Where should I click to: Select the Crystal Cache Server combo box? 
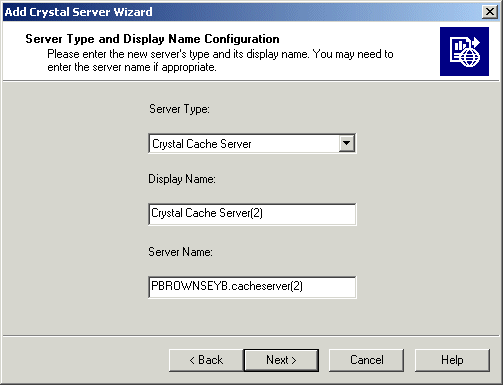click(x=252, y=144)
